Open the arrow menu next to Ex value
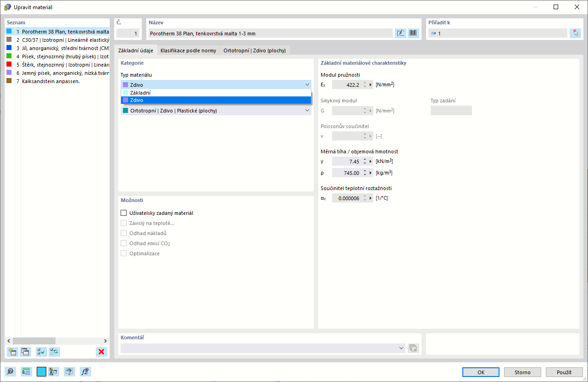This screenshot has width=588, height=382. [x=371, y=84]
